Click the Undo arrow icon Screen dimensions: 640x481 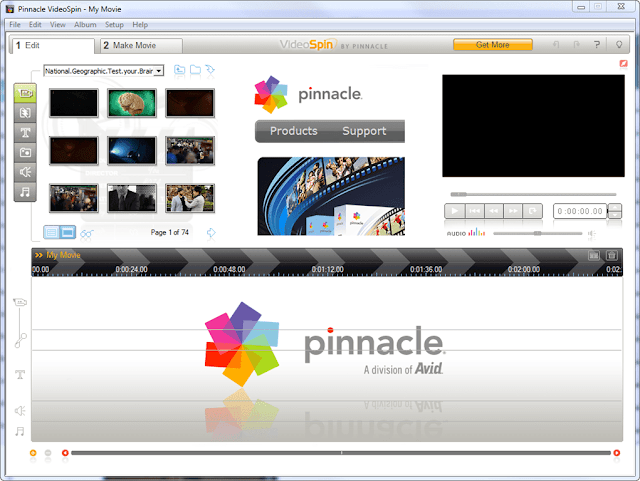pos(556,45)
